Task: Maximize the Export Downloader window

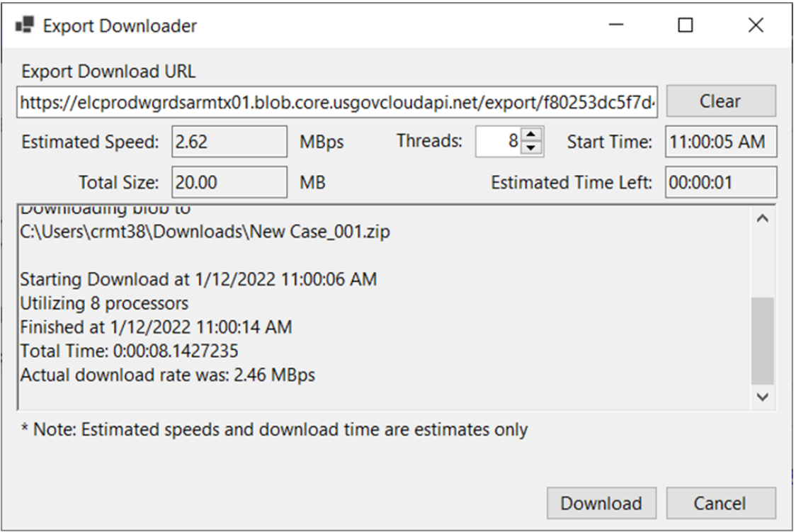Action: 686,25
